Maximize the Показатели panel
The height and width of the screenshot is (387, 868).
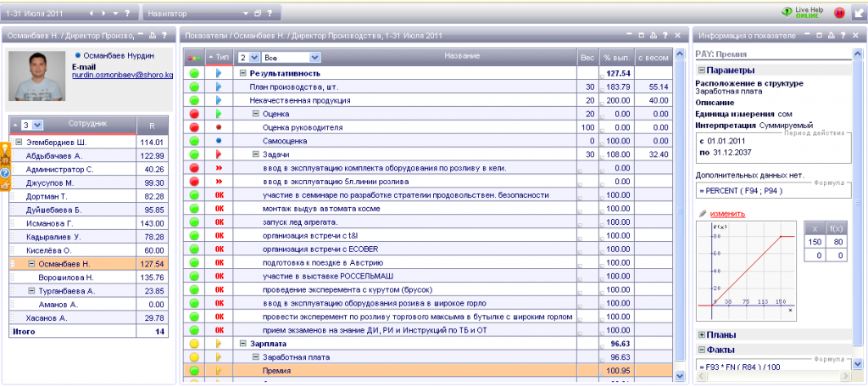point(642,36)
